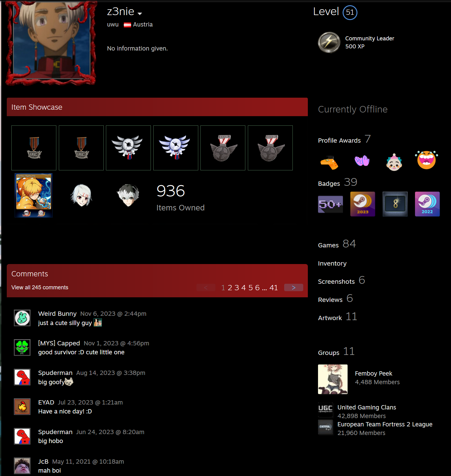The image size is (451, 476).
Task: Open Weird Bunny's commenter avatar
Action: coord(22,318)
